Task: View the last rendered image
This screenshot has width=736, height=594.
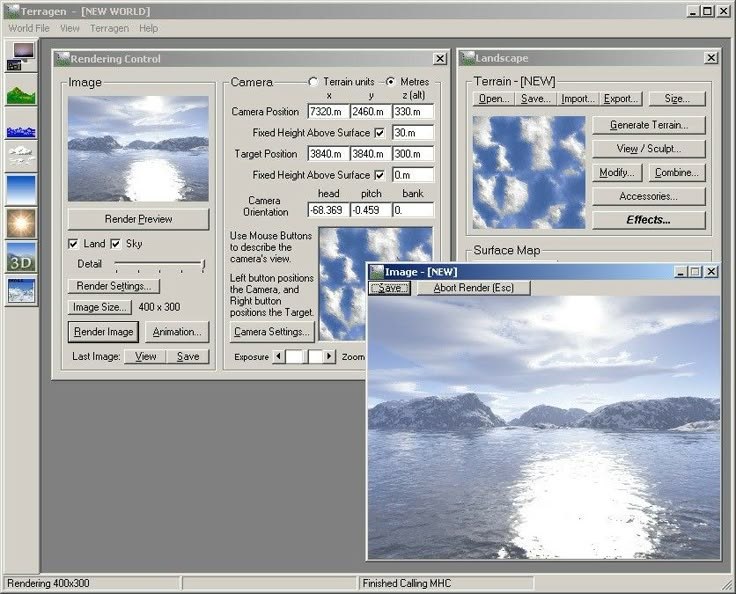Action: (x=146, y=356)
